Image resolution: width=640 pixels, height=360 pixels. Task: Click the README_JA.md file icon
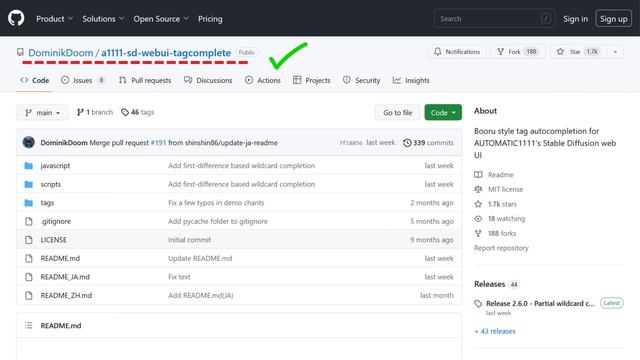tap(29, 277)
